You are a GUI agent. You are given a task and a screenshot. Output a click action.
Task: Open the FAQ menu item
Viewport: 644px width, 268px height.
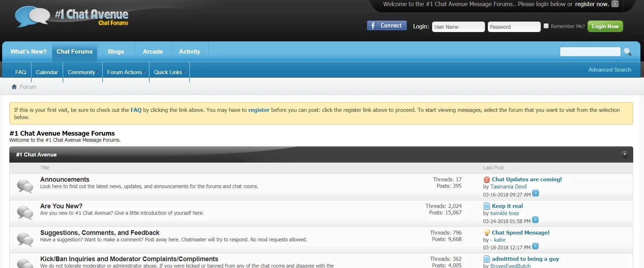21,72
